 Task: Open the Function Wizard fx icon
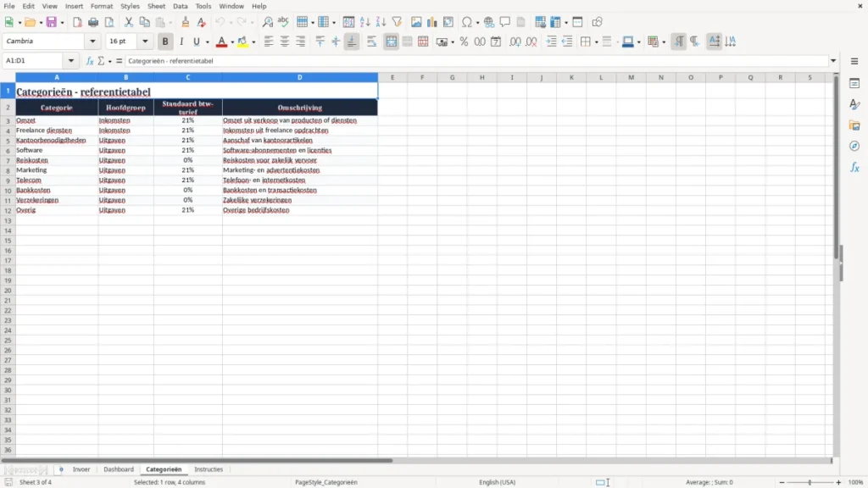pyautogui.click(x=89, y=61)
